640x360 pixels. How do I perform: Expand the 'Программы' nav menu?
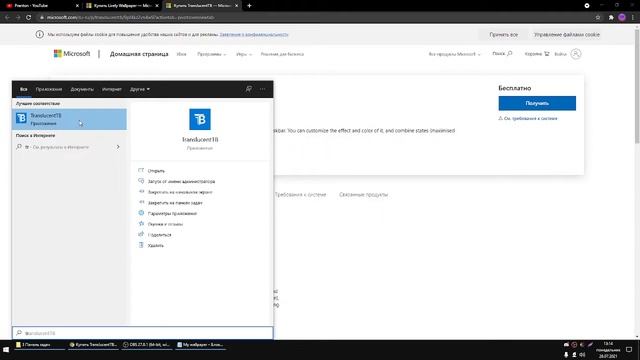(211, 54)
